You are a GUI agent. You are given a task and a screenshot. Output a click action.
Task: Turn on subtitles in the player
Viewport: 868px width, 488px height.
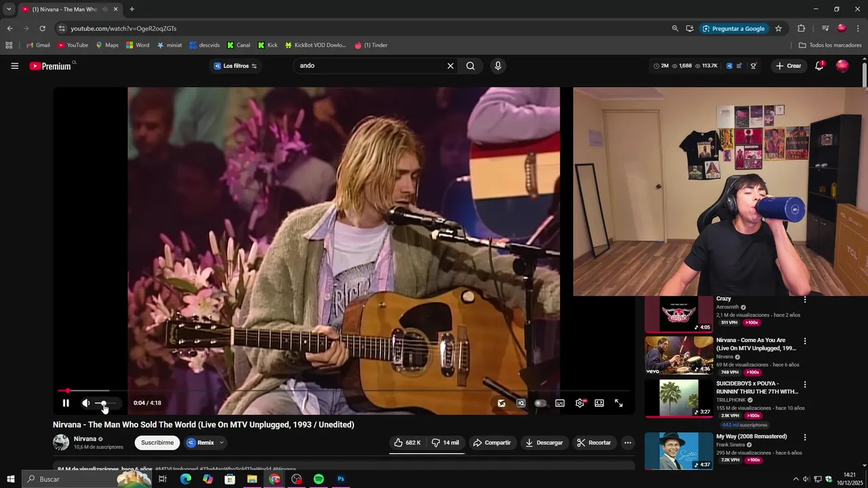coord(560,403)
